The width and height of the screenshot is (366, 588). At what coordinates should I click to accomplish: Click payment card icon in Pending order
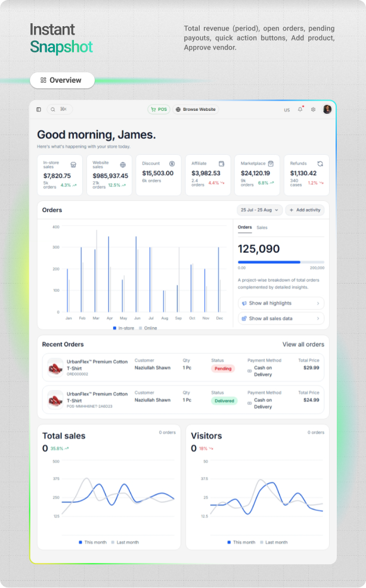pos(250,371)
